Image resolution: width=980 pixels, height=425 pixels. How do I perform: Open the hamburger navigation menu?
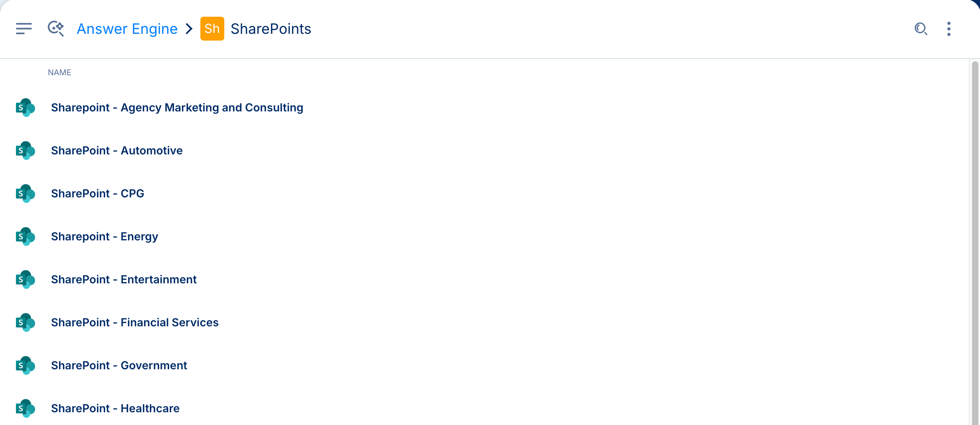tap(24, 29)
